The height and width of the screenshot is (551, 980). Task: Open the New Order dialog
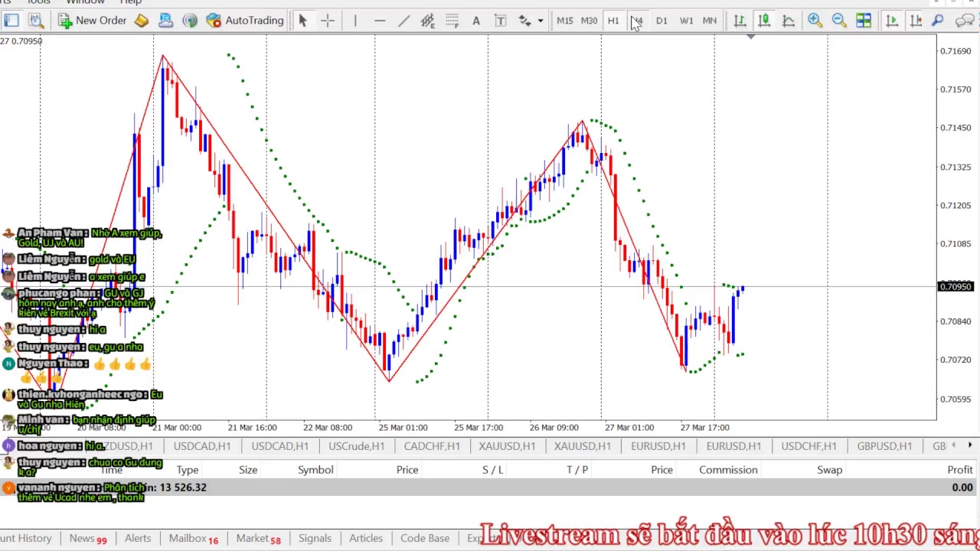[92, 21]
